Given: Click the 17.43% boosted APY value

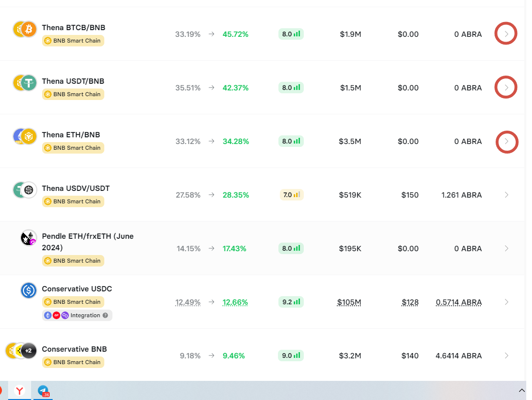Looking at the screenshot, I should coord(234,249).
